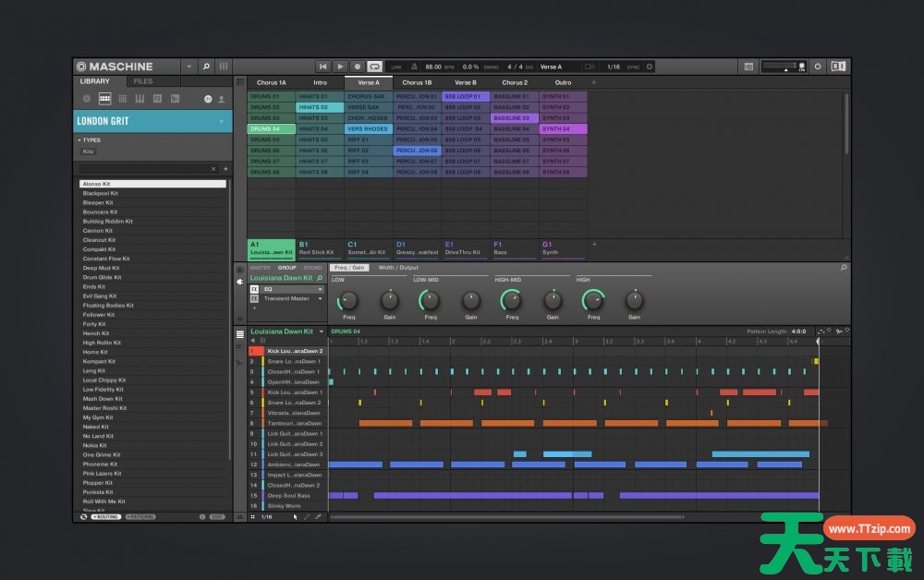Open the plug-in panel view icon

click(x=748, y=66)
